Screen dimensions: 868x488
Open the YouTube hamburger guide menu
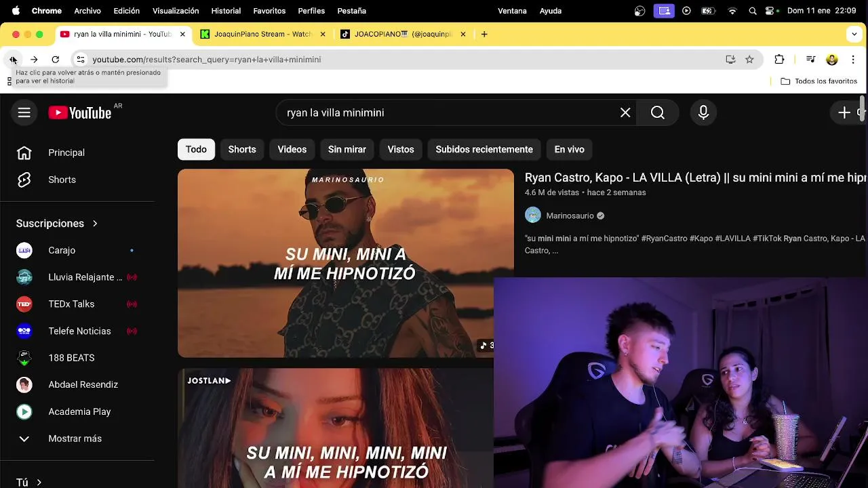24,113
